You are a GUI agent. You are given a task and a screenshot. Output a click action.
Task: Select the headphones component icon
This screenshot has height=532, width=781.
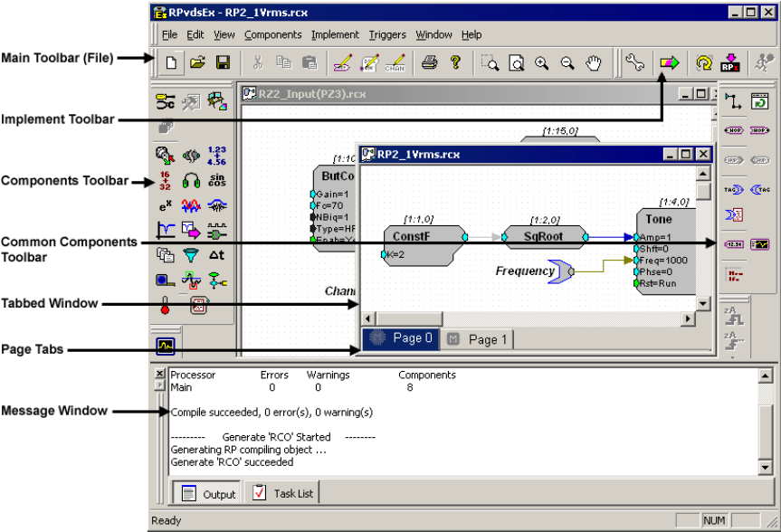point(191,181)
